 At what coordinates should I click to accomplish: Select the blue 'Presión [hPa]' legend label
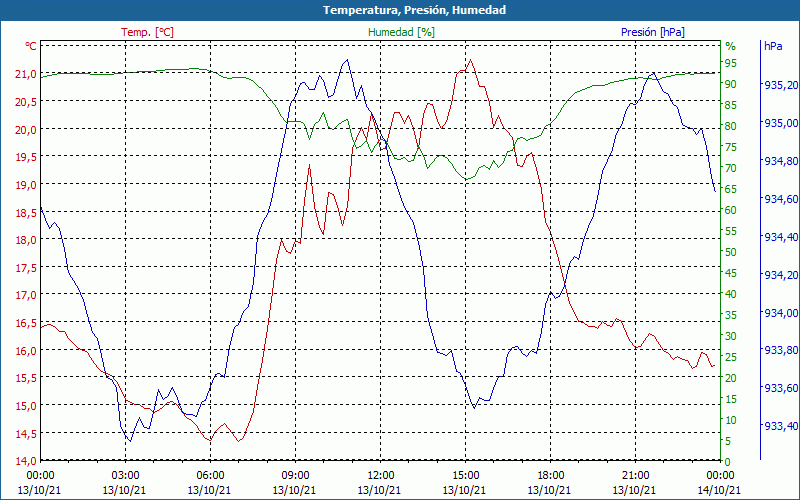[653, 32]
